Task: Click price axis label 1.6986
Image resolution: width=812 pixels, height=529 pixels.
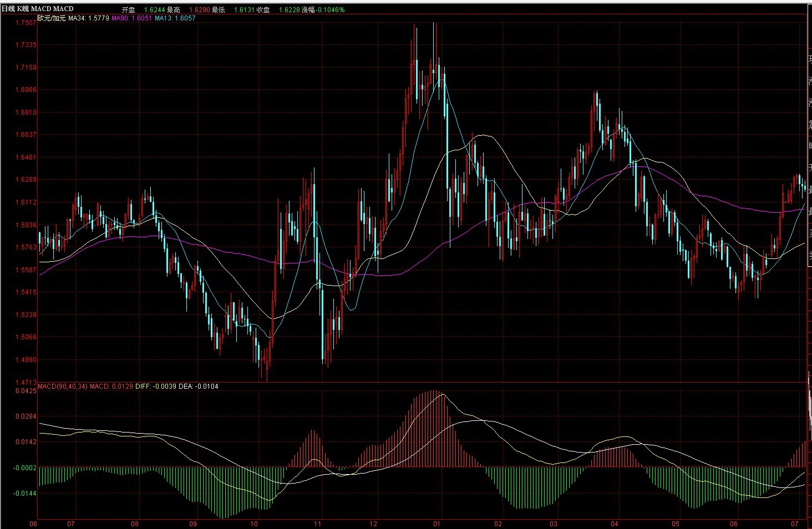Action: [26, 90]
